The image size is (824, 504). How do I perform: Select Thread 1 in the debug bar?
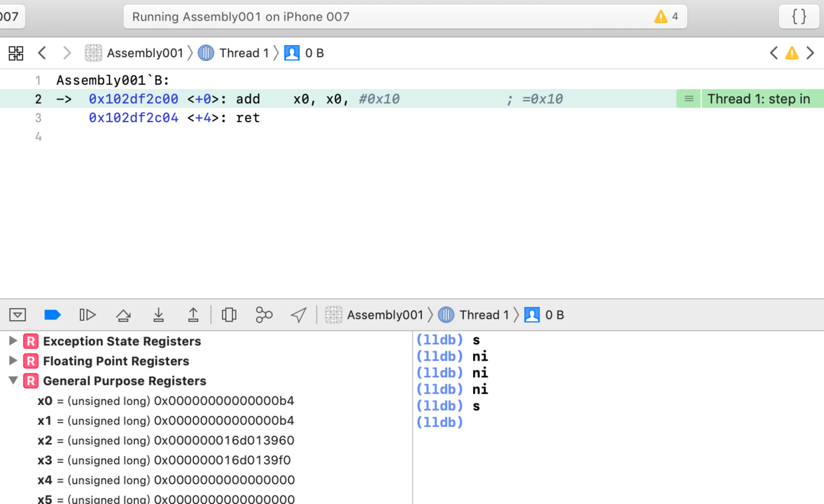click(474, 315)
